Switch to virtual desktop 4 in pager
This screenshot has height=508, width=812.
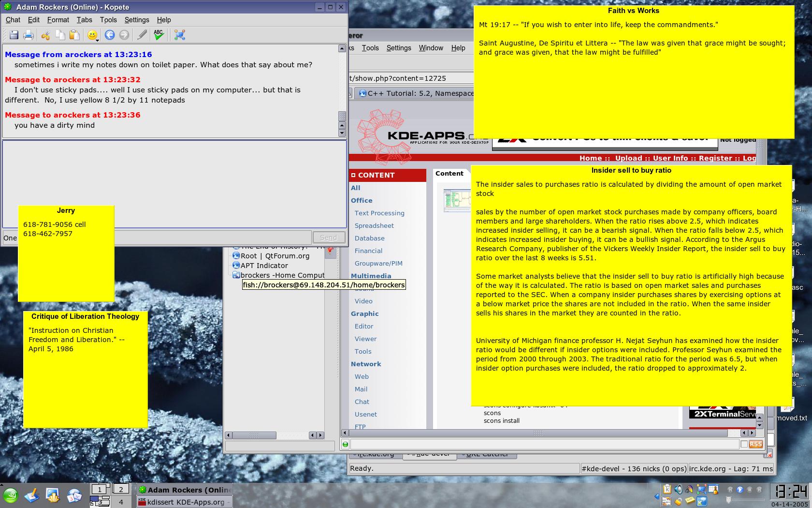[121, 502]
